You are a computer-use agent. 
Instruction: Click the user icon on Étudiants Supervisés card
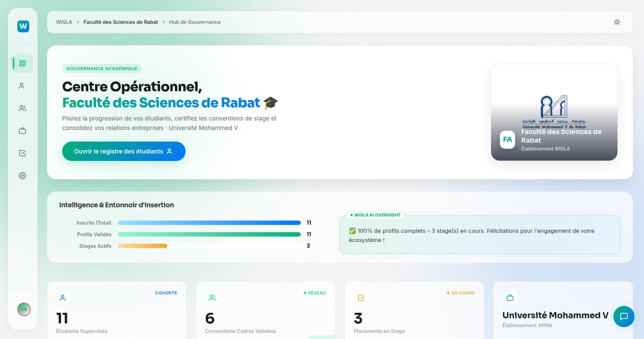click(63, 298)
